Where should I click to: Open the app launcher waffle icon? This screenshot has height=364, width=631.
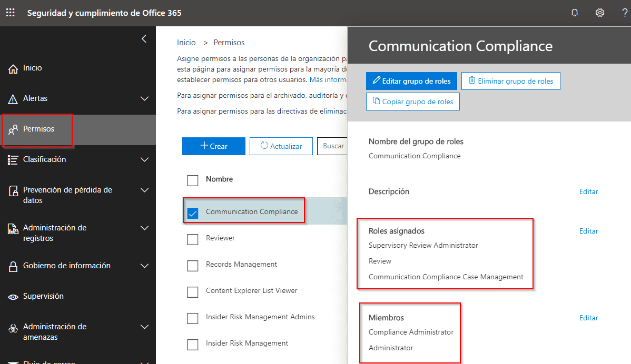point(11,13)
